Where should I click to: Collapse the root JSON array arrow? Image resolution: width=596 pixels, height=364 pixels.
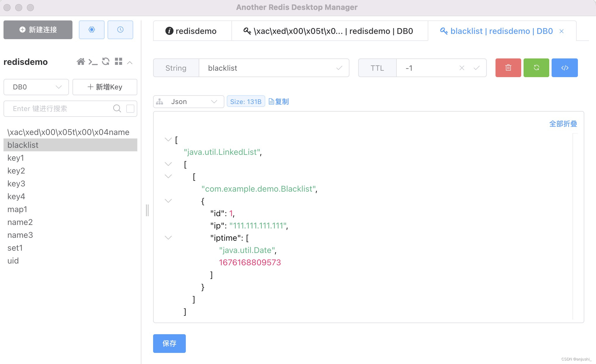(x=168, y=140)
